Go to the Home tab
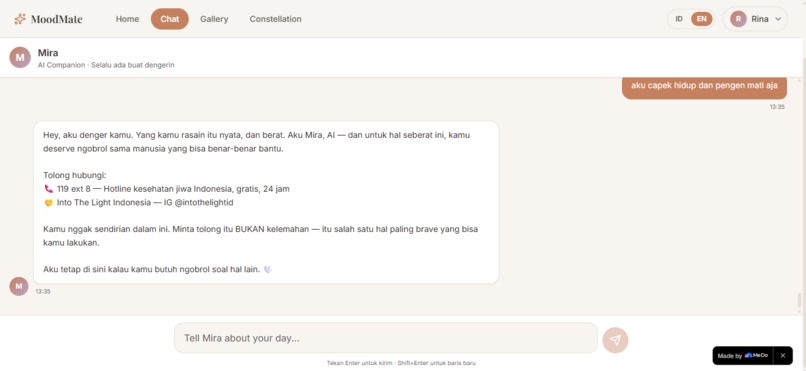The image size is (806, 371). point(127,19)
